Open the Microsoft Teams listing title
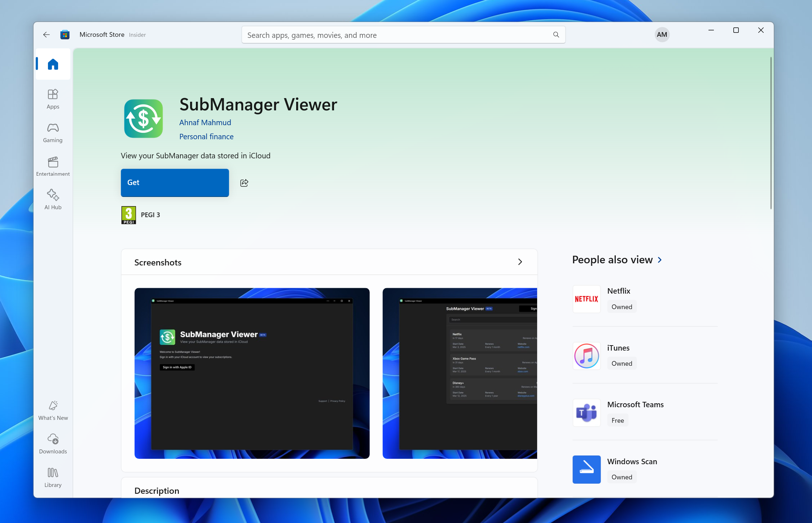This screenshot has height=523, width=812. tap(635, 405)
